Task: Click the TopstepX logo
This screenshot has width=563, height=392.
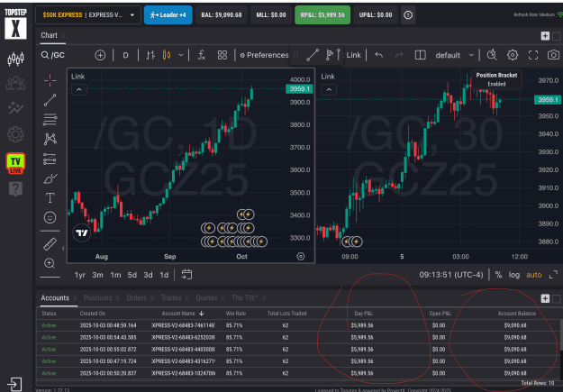Action: pos(15,23)
